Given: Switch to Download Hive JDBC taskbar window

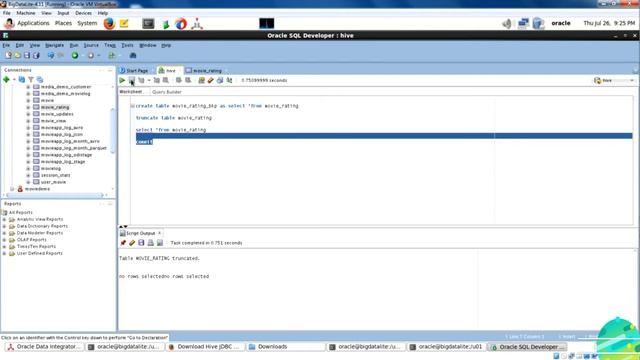Looking at the screenshot, I should pos(206,347).
